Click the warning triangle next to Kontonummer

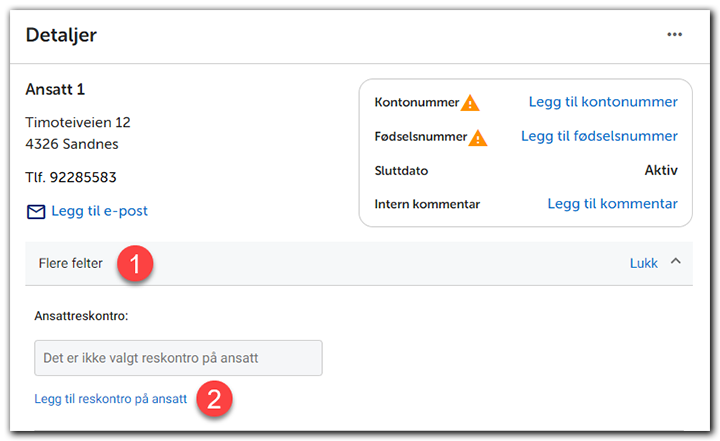[x=470, y=102]
